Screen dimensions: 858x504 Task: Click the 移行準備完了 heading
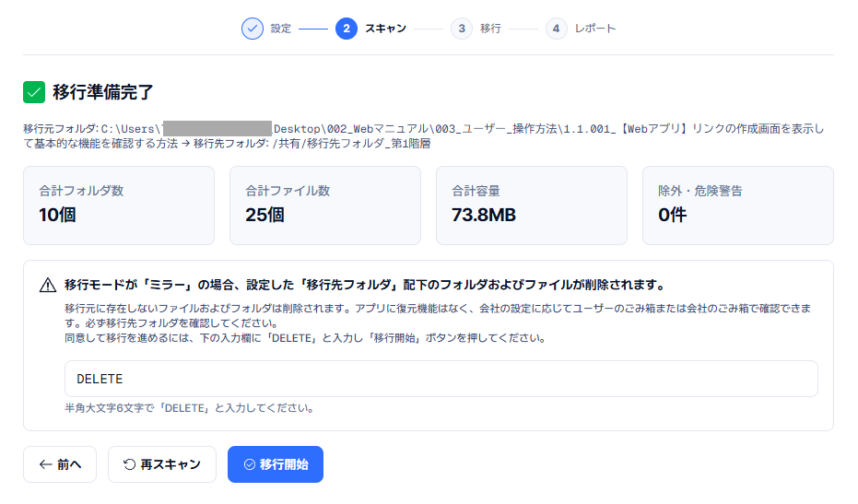click(103, 92)
